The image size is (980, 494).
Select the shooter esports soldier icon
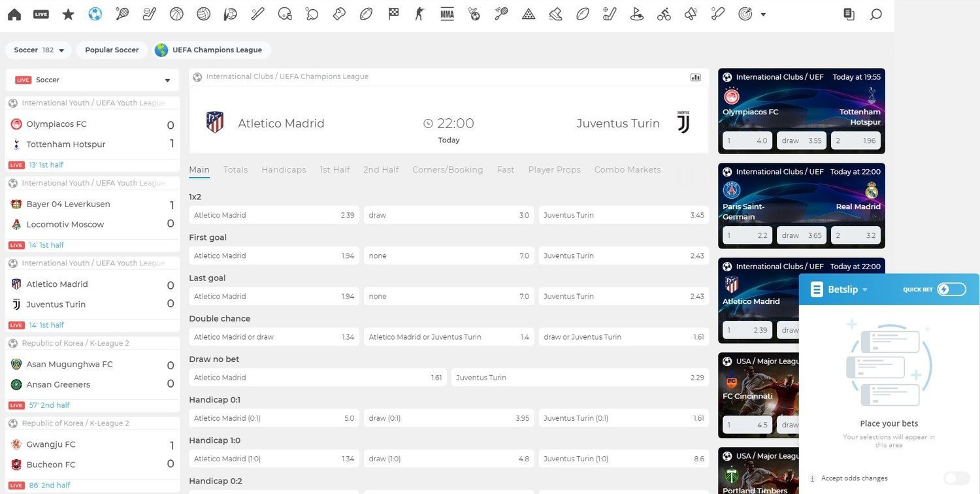tap(420, 14)
